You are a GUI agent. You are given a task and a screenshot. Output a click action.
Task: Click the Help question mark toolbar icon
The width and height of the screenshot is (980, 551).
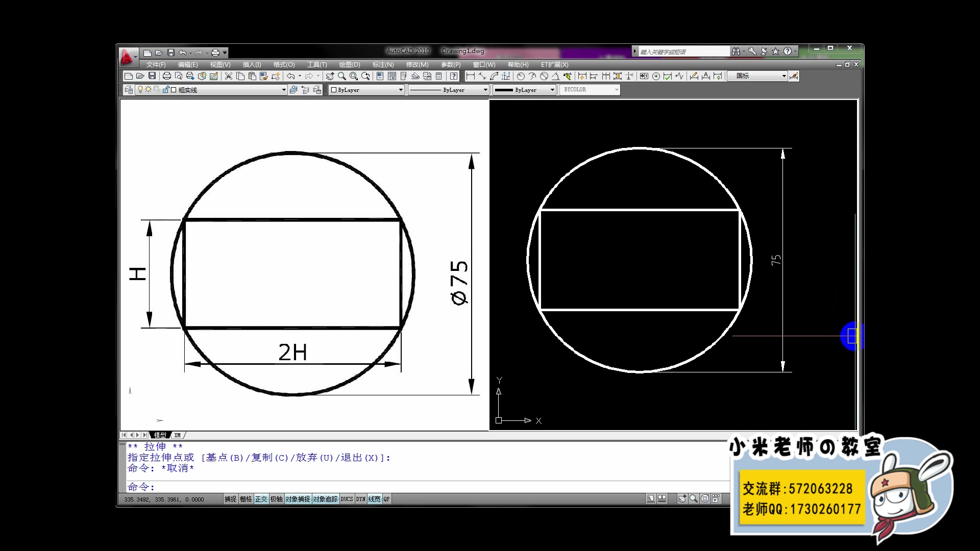[453, 76]
